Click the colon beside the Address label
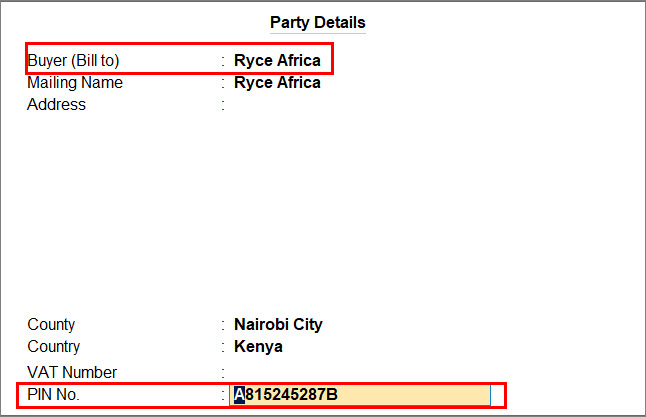 (x=223, y=105)
